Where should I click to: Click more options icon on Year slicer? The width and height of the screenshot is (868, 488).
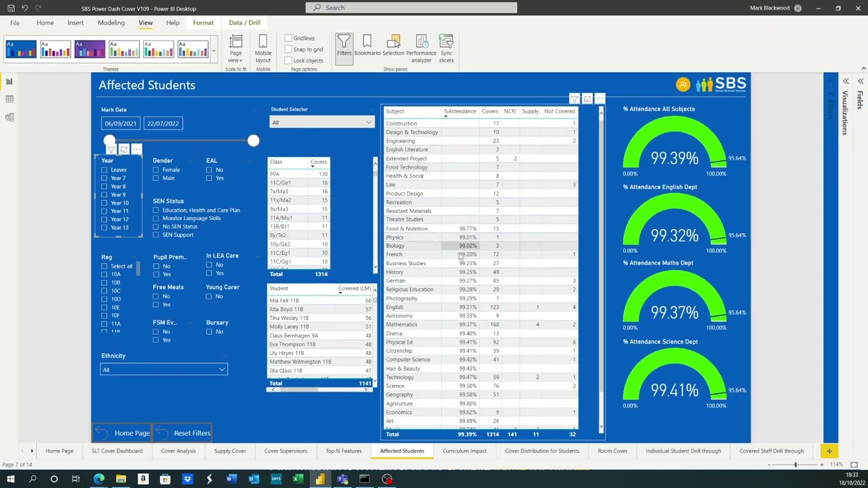tap(136, 149)
